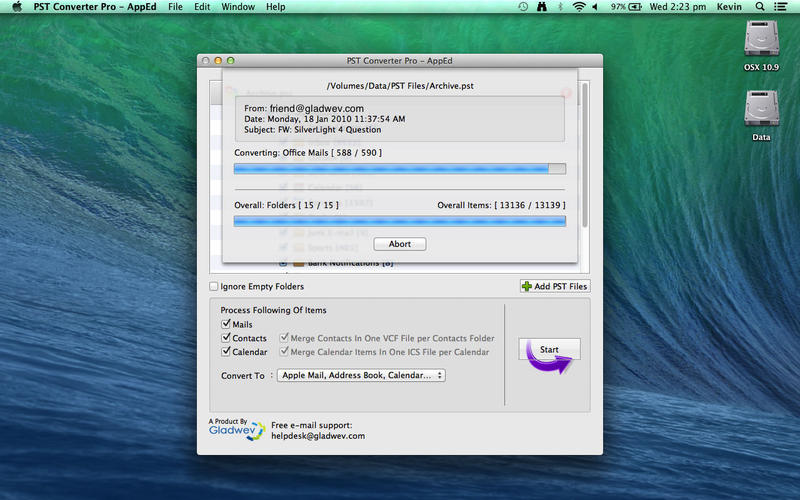
Task: Click the From: friend@gladwev.com line
Action: [304, 108]
